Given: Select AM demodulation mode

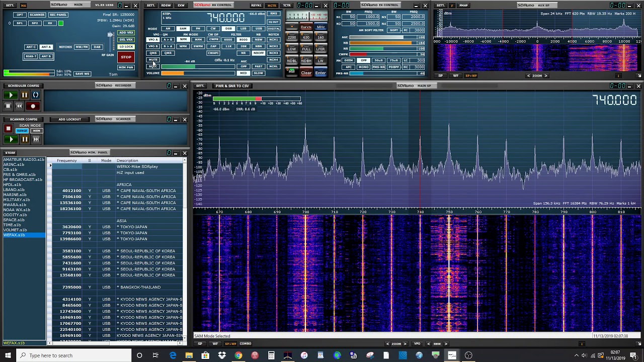Looking at the screenshot, I should 168,29.
